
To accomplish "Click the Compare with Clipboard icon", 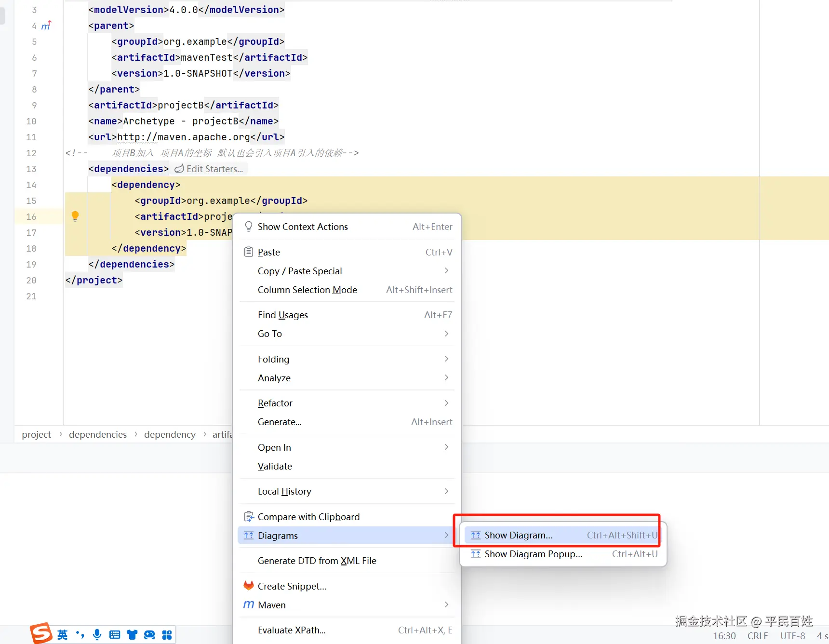I will tap(249, 517).
